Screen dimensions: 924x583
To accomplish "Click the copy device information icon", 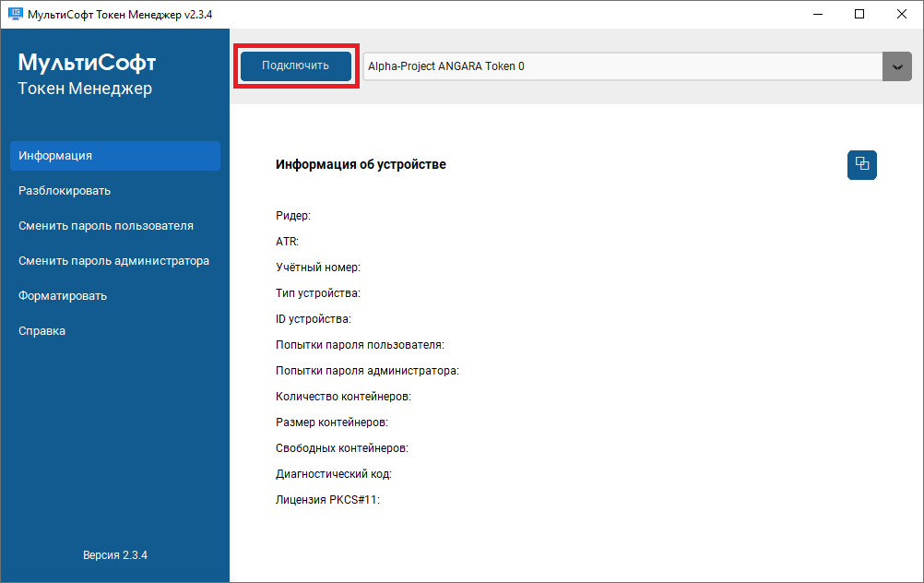I will [x=862, y=164].
